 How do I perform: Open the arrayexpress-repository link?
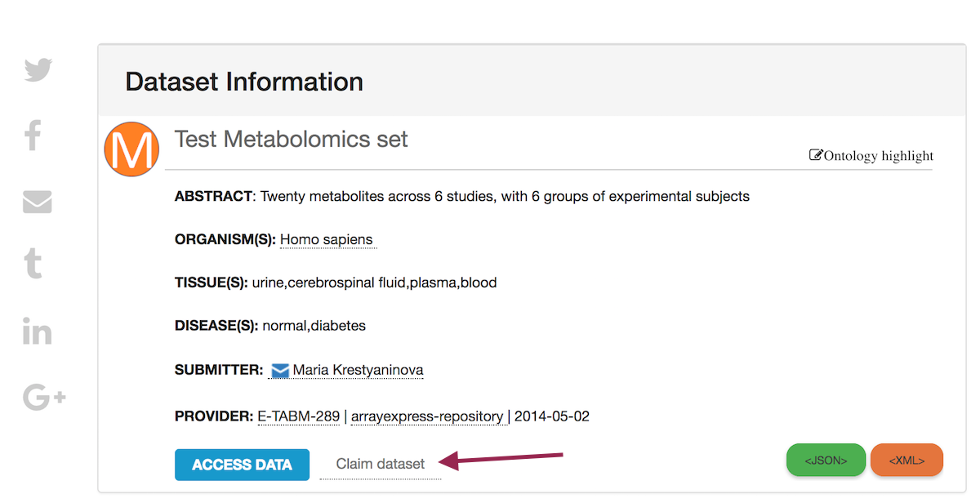click(427, 416)
